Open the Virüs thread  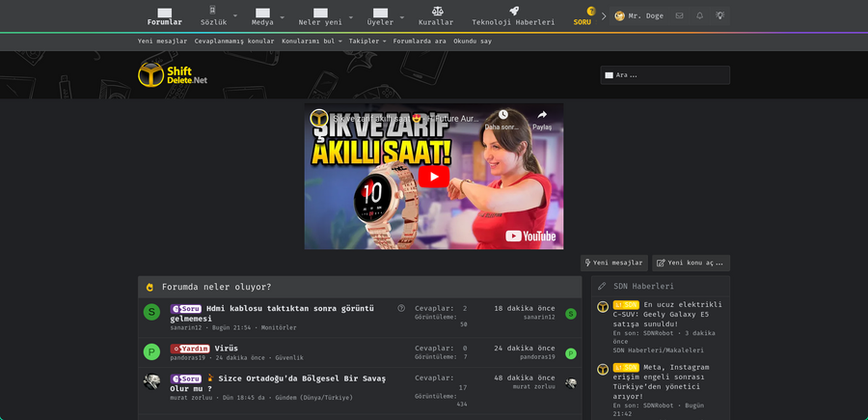click(226, 349)
